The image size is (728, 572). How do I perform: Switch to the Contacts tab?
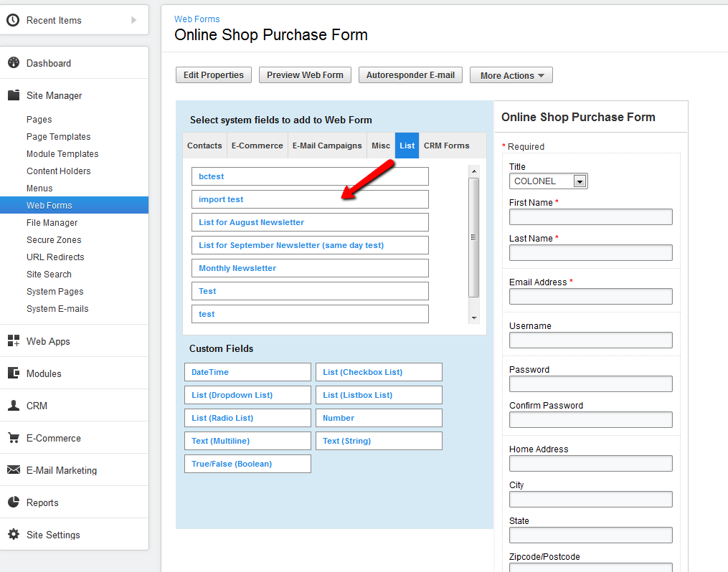(x=204, y=146)
